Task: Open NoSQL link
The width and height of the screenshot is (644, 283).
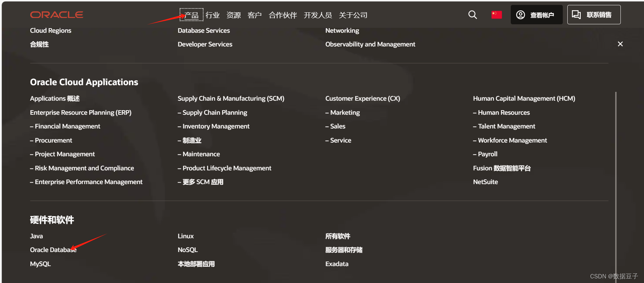Action: click(x=188, y=250)
